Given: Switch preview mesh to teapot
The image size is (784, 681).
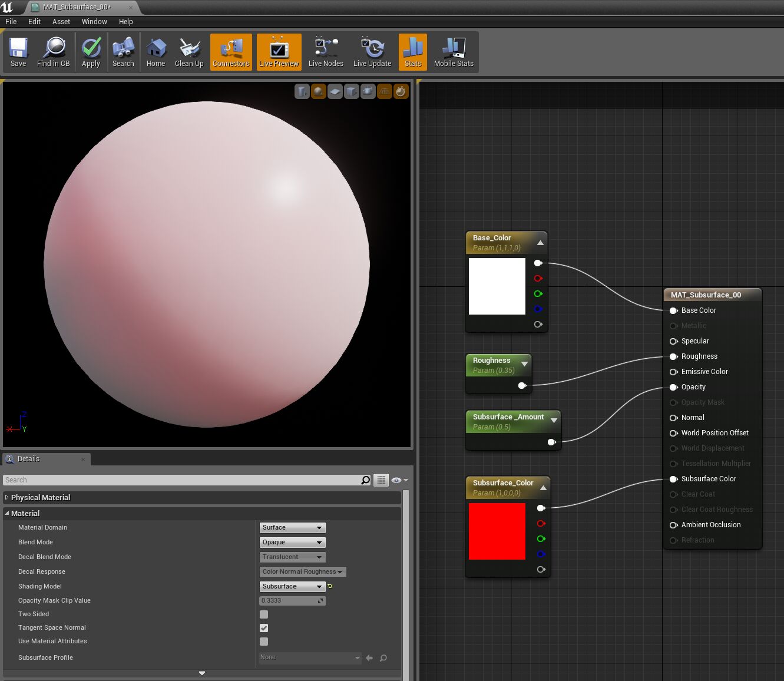Looking at the screenshot, I should click(x=368, y=91).
